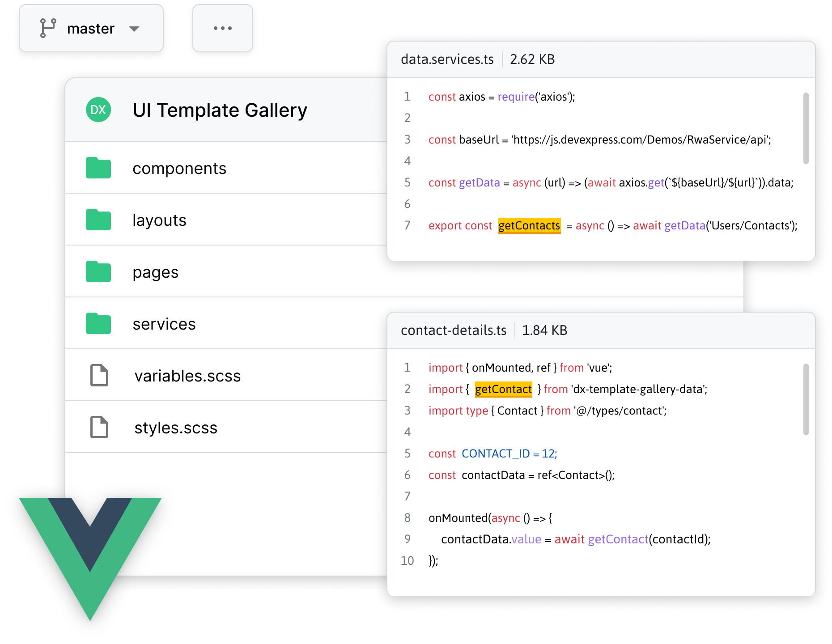Click the styles.scss file icon
Image resolution: width=832 pixels, height=644 pixels.
click(99, 427)
